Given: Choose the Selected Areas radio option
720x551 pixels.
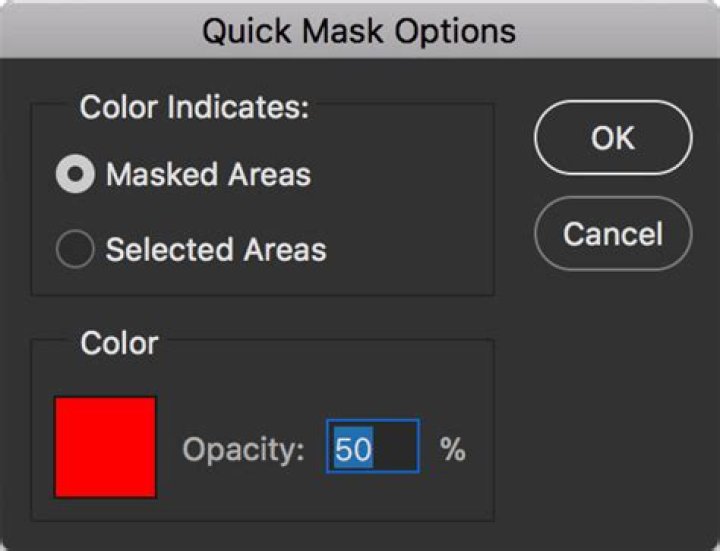Looking at the screenshot, I should pyautogui.click(x=75, y=249).
